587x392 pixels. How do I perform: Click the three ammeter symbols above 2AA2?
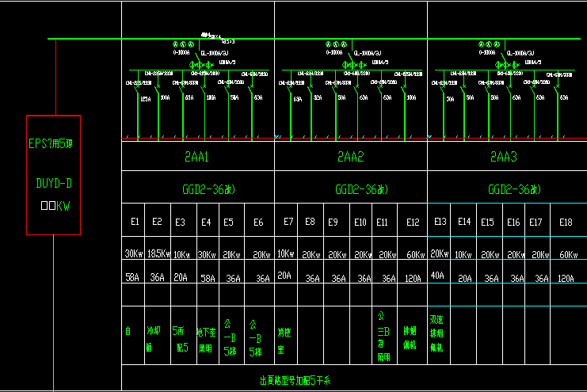[336, 44]
